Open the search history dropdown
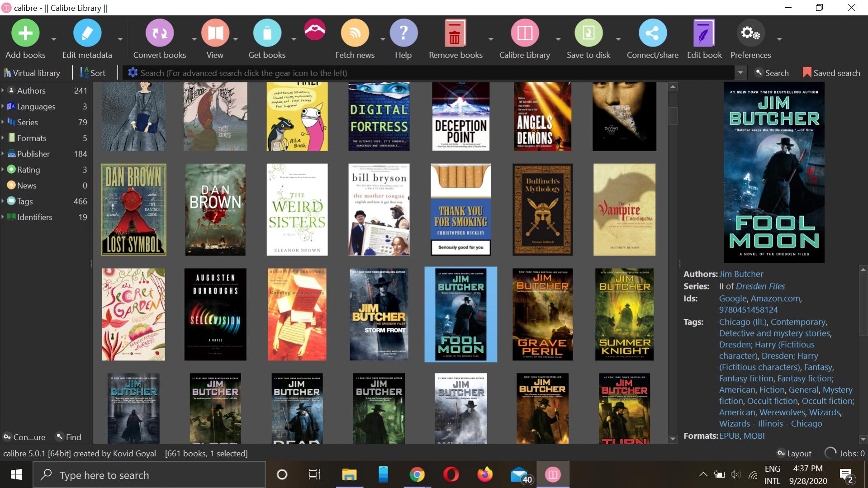The image size is (868, 488). pyautogui.click(x=740, y=73)
